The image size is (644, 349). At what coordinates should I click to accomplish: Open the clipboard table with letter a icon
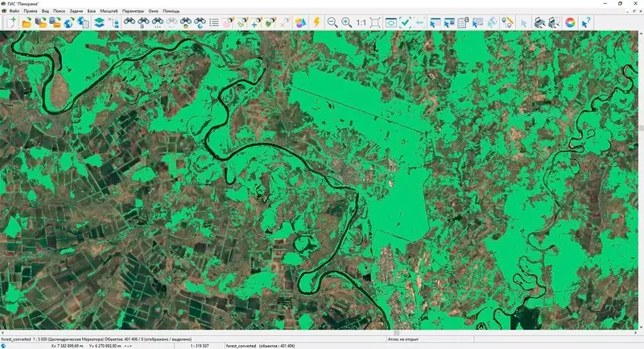[463, 23]
